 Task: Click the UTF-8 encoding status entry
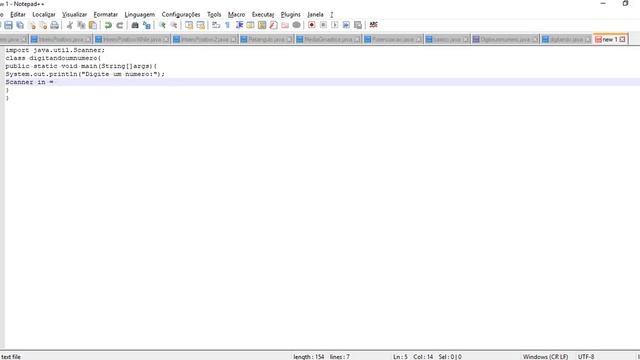click(x=586, y=357)
